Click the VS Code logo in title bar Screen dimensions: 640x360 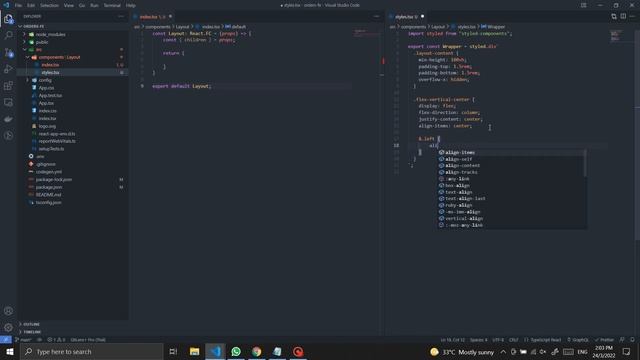coord(6,5)
